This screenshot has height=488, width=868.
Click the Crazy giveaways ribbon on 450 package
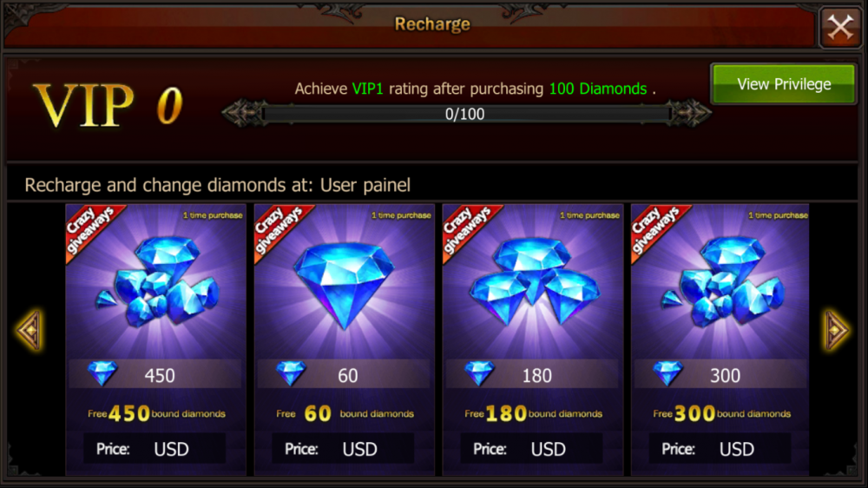point(92,230)
